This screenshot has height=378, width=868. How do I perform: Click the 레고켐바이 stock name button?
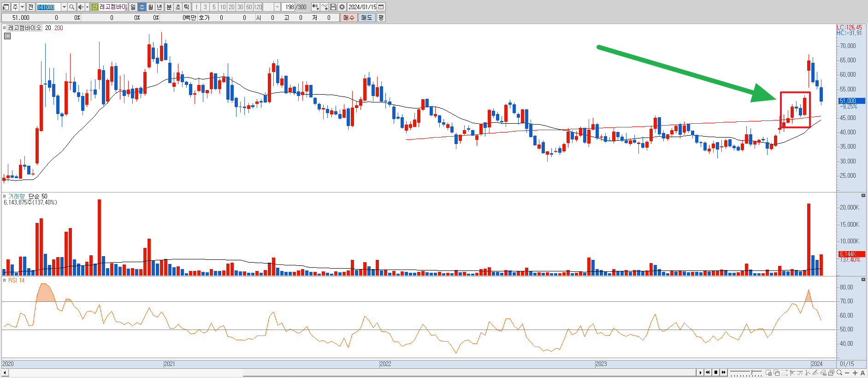[113, 7]
